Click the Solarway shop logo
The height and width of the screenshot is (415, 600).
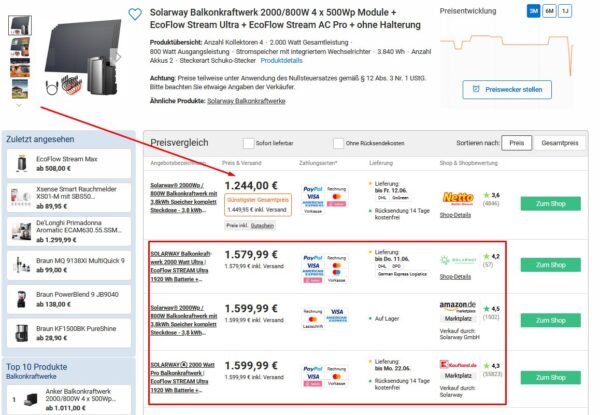(x=458, y=260)
